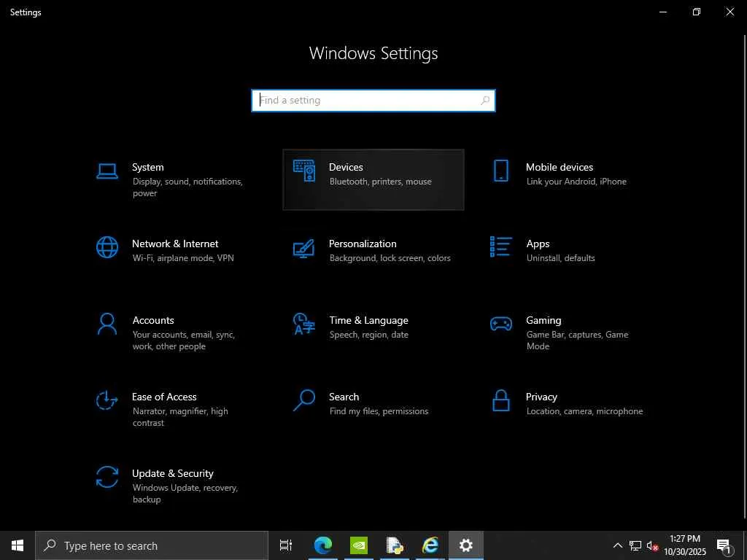Click the Accounts title text
The image size is (747, 560).
coord(153,321)
